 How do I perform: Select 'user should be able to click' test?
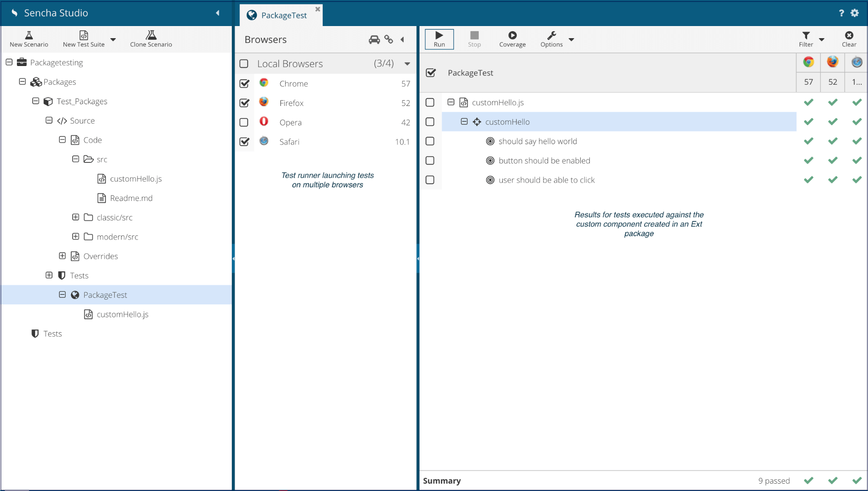(x=546, y=180)
